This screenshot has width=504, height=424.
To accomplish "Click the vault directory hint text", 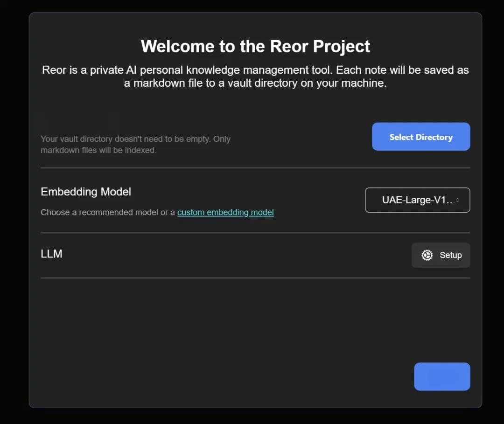I will pos(135,145).
